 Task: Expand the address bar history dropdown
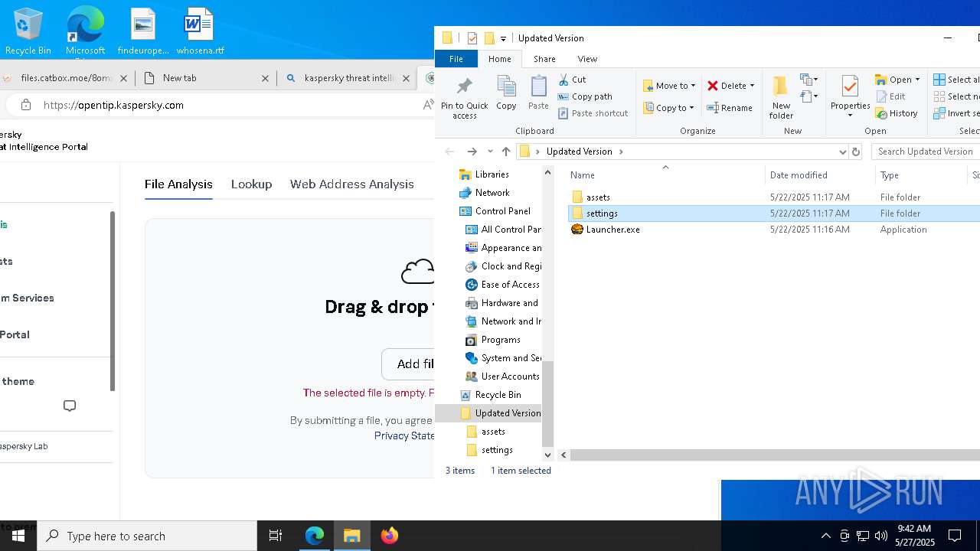click(x=842, y=152)
